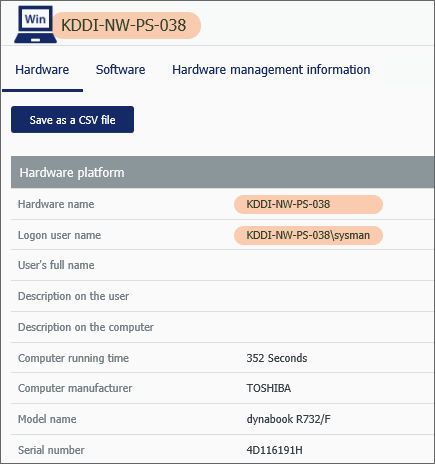Select the Hardware name row label
The image size is (435, 464).
pos(56,204)
